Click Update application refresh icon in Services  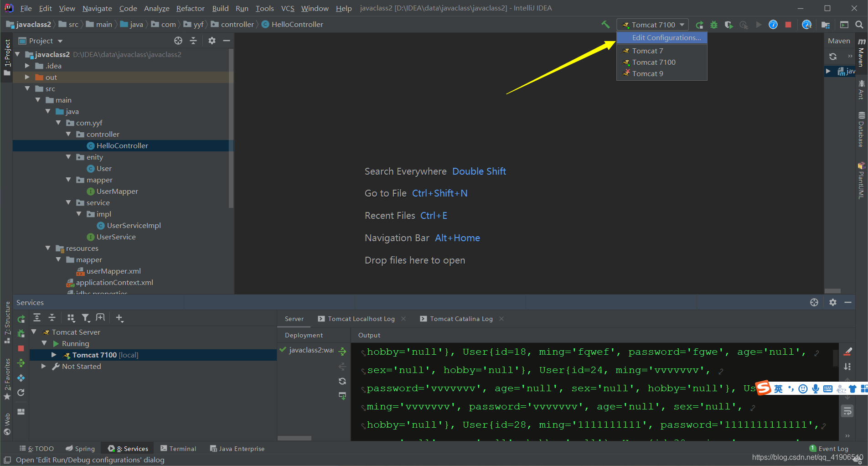(21, 393)
